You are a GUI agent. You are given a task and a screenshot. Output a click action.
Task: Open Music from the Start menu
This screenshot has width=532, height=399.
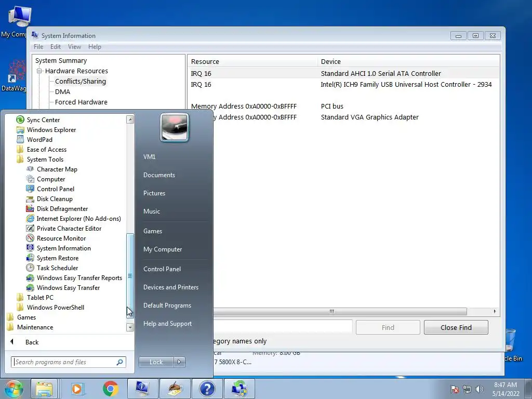pos(152,211)
